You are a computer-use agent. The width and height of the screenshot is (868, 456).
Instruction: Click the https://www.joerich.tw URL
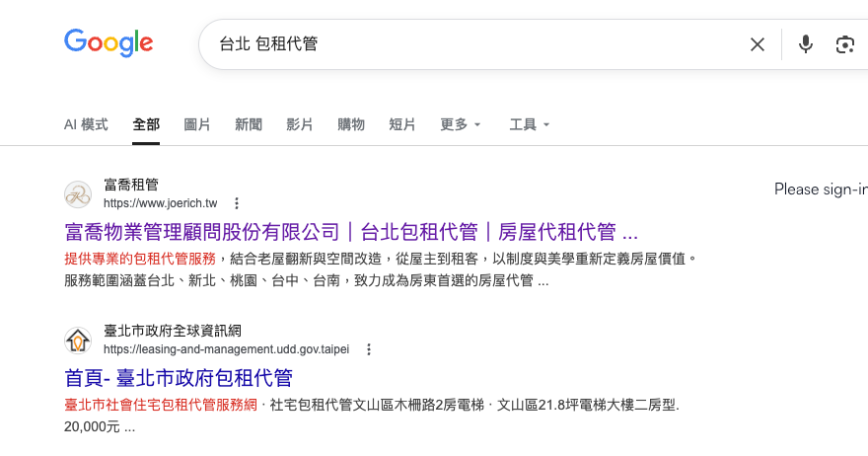click(161, 203)
